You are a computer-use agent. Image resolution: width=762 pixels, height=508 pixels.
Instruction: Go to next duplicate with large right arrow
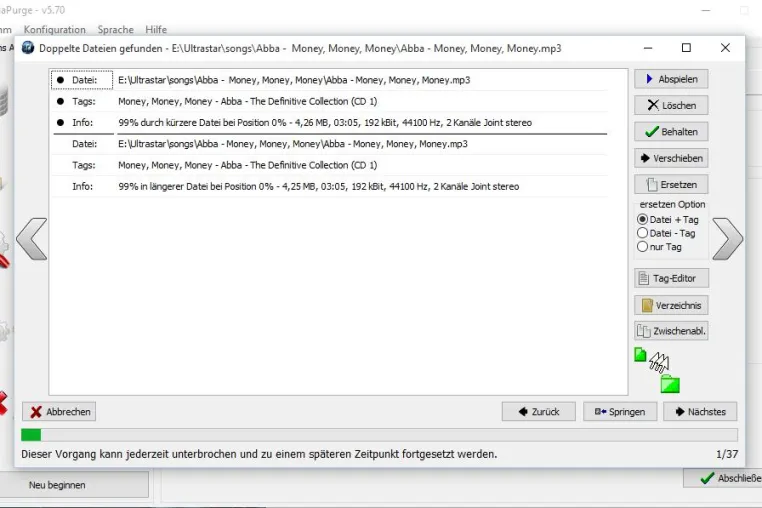point(727,239)
